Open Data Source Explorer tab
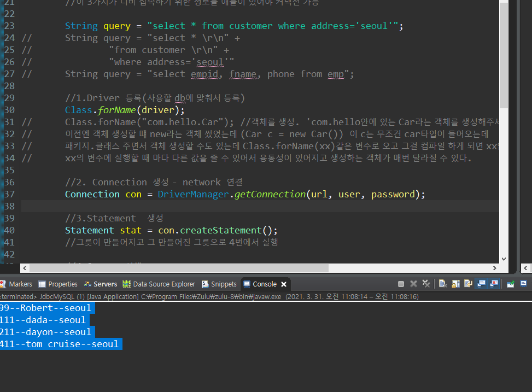532x392 pixels. point(159,284)
